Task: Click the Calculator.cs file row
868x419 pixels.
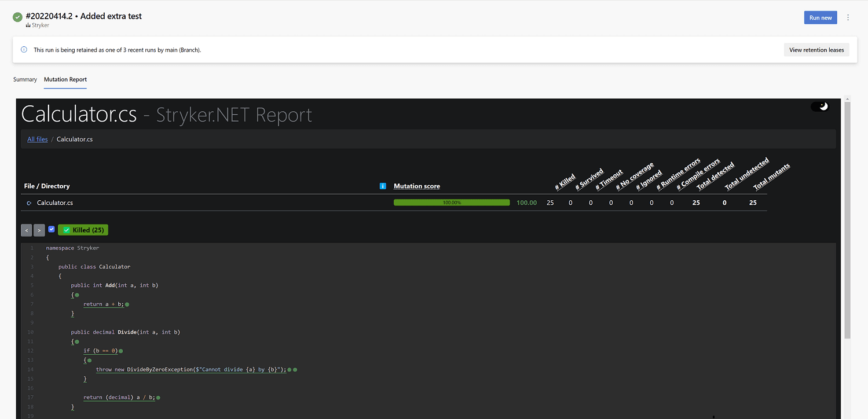Action: (394, 203)
